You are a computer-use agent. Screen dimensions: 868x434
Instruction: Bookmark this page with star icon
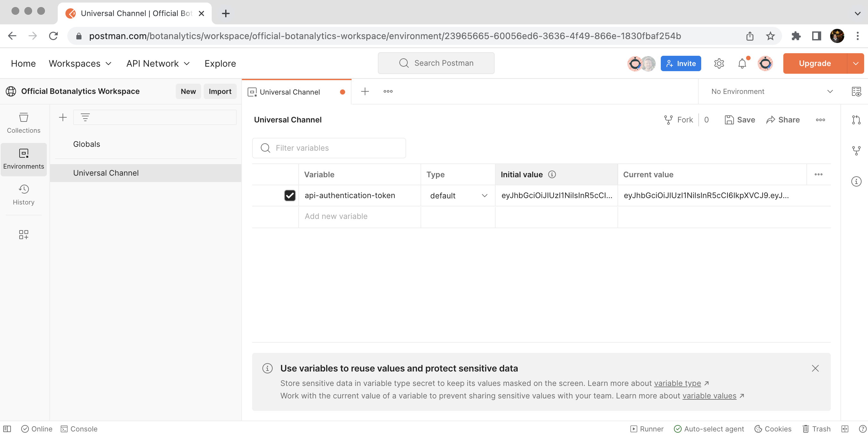pyautogui.click(x=770, y=36)
